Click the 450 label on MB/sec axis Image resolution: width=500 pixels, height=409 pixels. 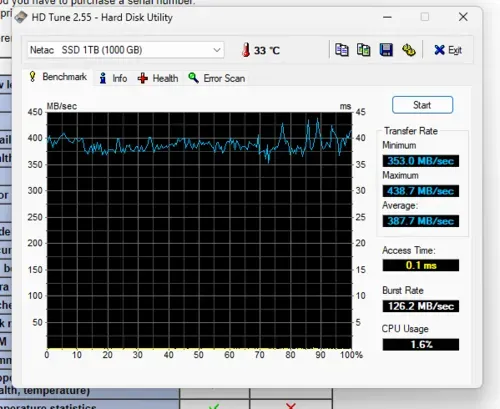(x=35, y=112)
